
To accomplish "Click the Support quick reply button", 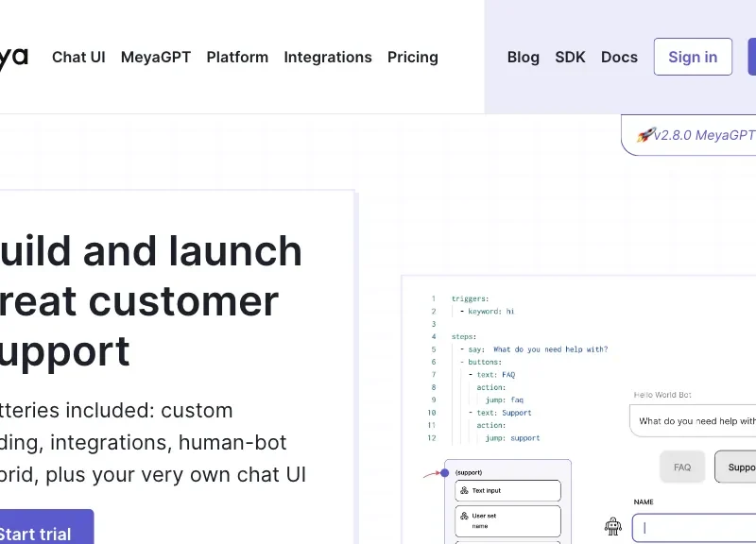I will coord(735,467).
